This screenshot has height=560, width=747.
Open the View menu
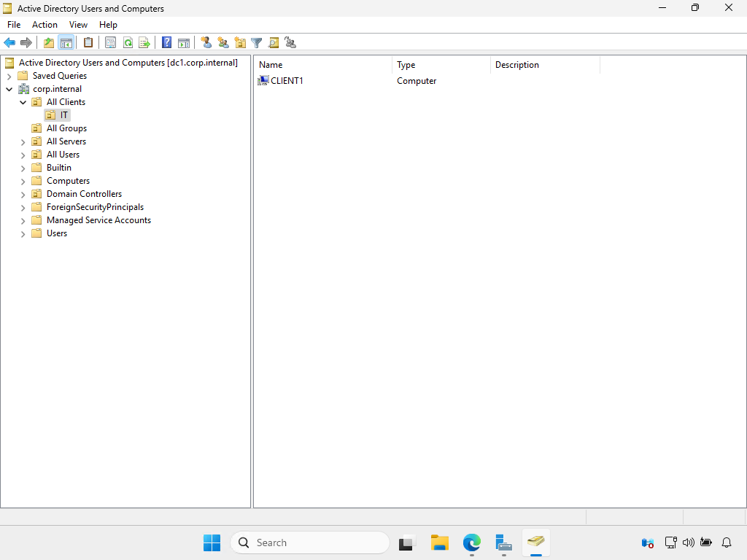(78, 25)
